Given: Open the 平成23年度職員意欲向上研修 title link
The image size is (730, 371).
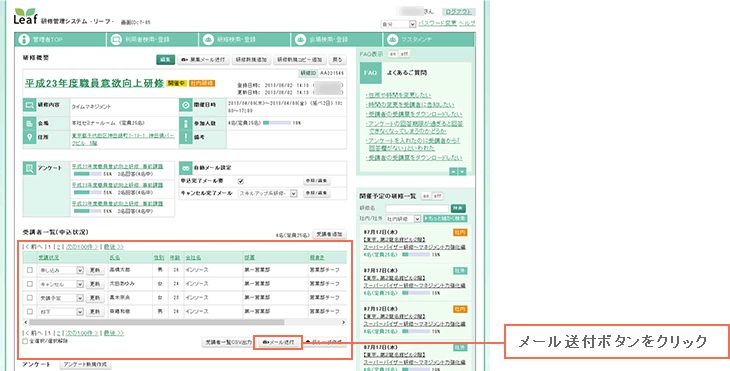Looking at the screenshot, I should coord(94,83).
